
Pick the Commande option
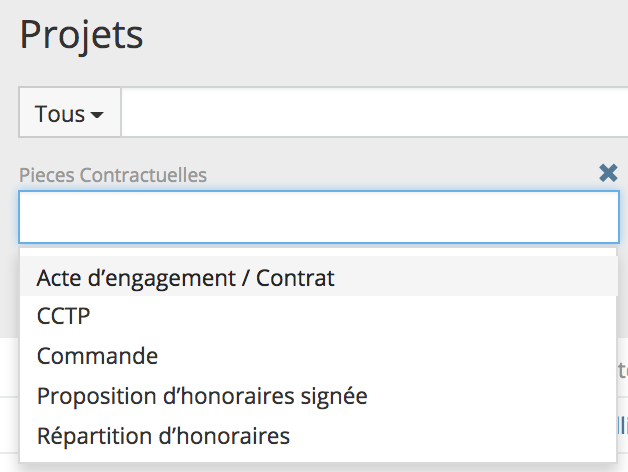[98, 356]
